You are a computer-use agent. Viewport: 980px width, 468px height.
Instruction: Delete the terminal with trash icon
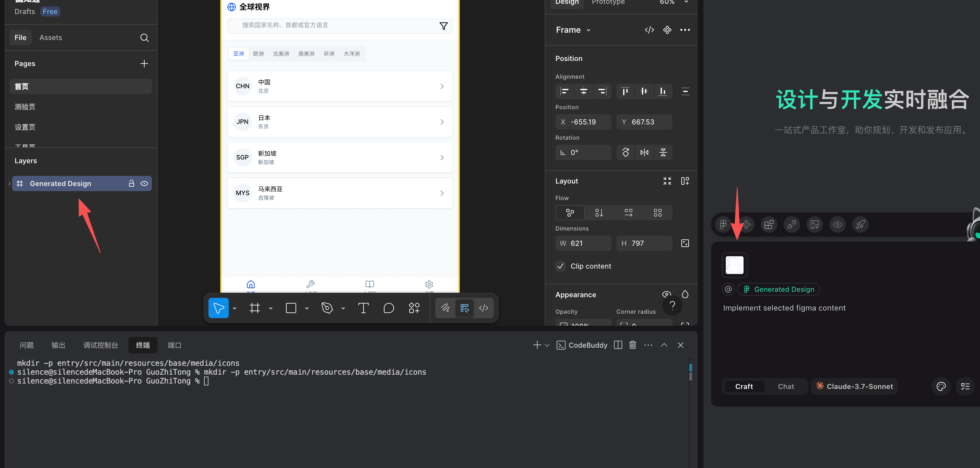(x=632, y=345)
